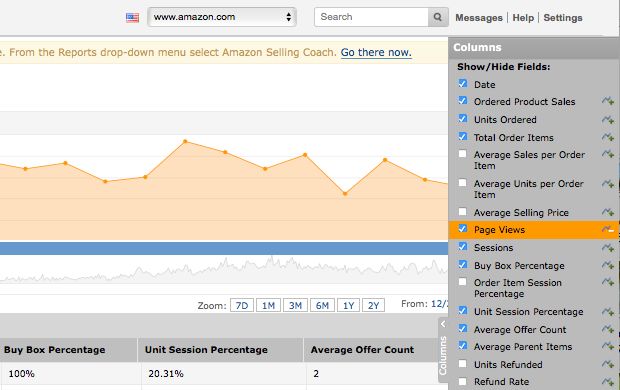This screenshot has height=390, width=620.
Task: Click chart icon next to Units Ordered
Action: coord(608,119)
